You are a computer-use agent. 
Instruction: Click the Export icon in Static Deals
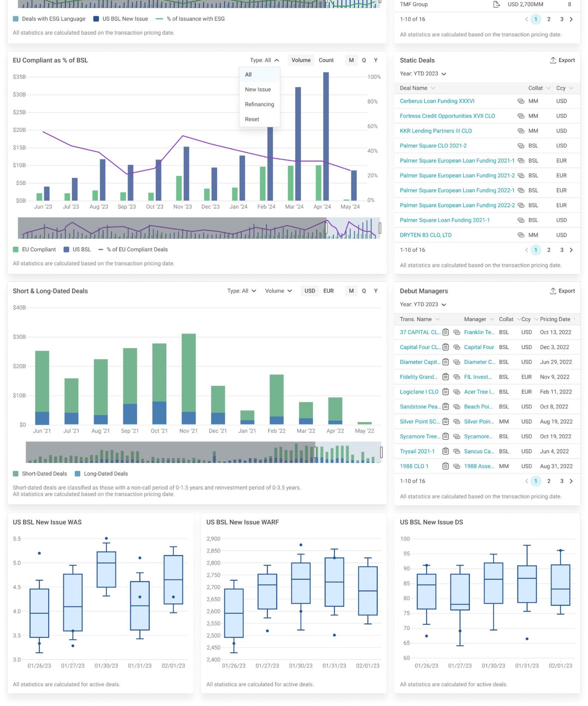point(553,60)
